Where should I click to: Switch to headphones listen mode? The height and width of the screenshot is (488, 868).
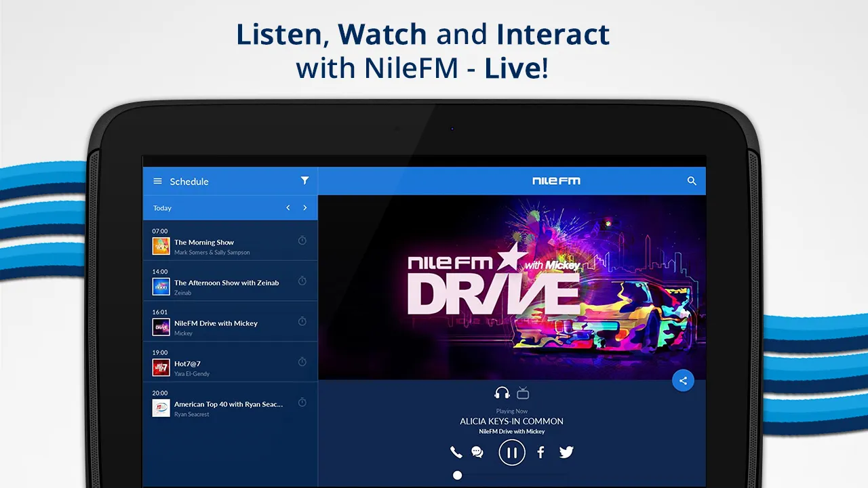click(x=502, y=392)
